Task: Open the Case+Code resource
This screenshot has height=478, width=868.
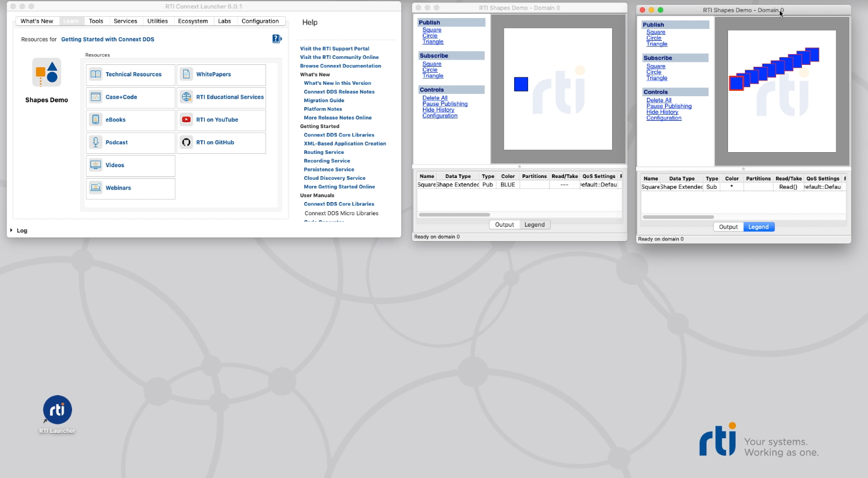Action: pyautogui.click(x=130, y=97)
